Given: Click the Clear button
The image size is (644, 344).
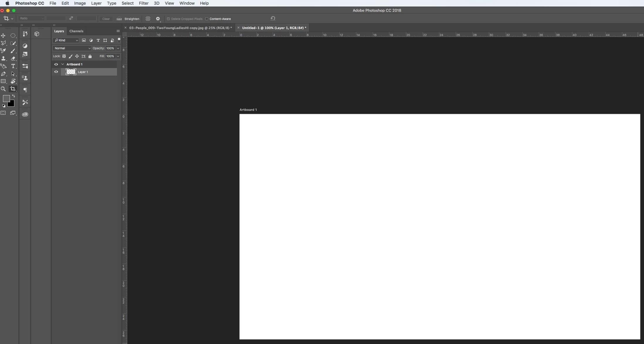Looking at the screenshot, I should click(106, 19).
